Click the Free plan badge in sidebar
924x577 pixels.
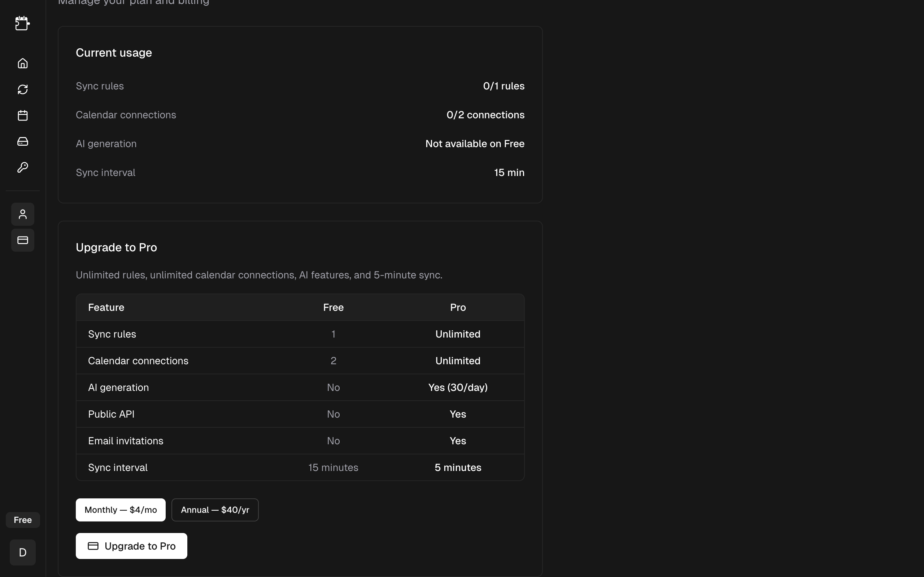[x=22, y=520]
